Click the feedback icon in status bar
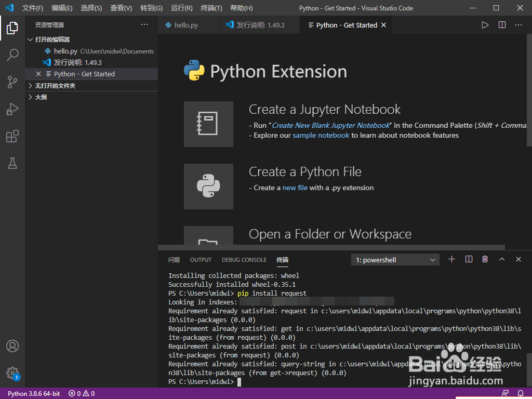The height and width of the screenshot is (399, 532). (505, 394)
